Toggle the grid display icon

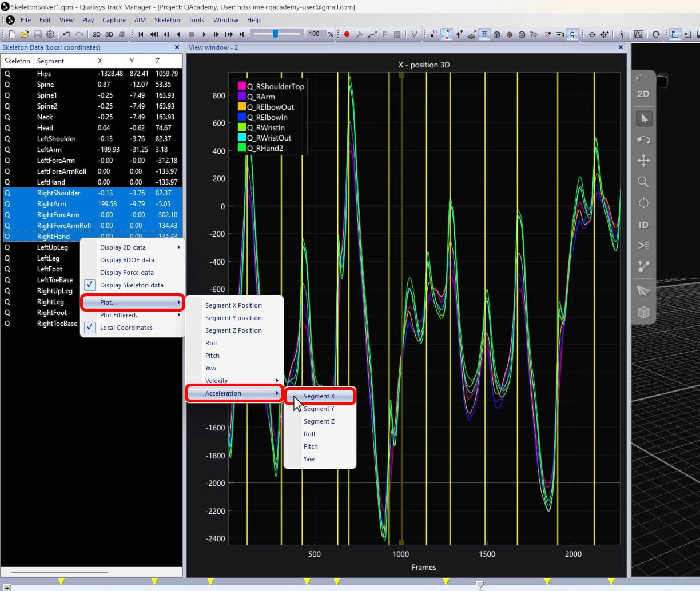coord(484,34)
